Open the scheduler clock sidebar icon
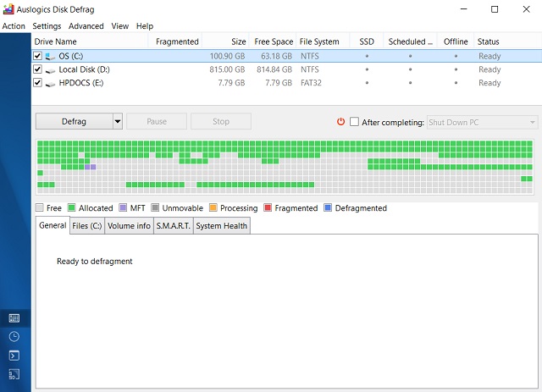This screenshot has height=392, width=542. click(14, 337)
